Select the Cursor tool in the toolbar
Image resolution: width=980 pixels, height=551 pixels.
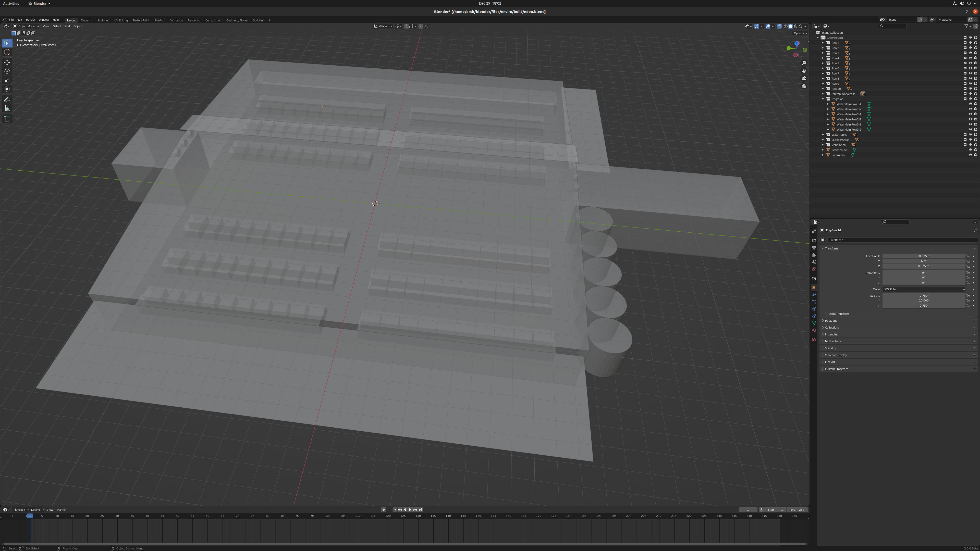(7, 52)
